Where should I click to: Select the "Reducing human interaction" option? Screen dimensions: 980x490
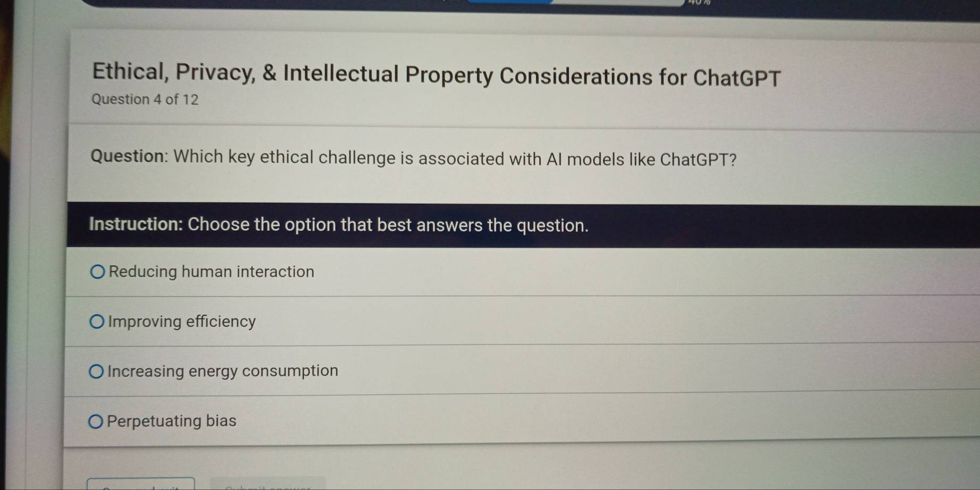point(210,272)
